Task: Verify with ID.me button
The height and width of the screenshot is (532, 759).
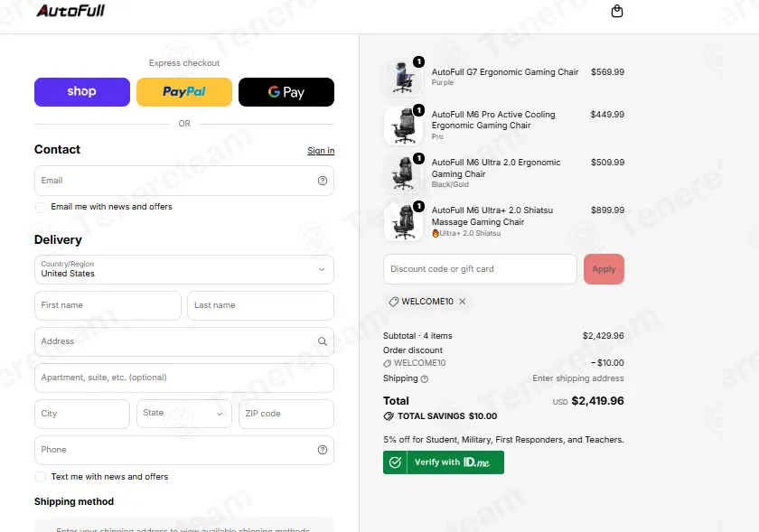Action: [444, 462]
